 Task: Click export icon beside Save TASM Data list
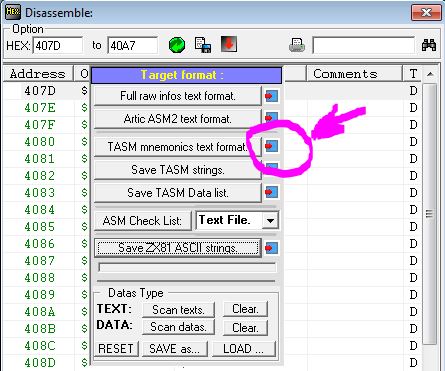coord(272,192)
